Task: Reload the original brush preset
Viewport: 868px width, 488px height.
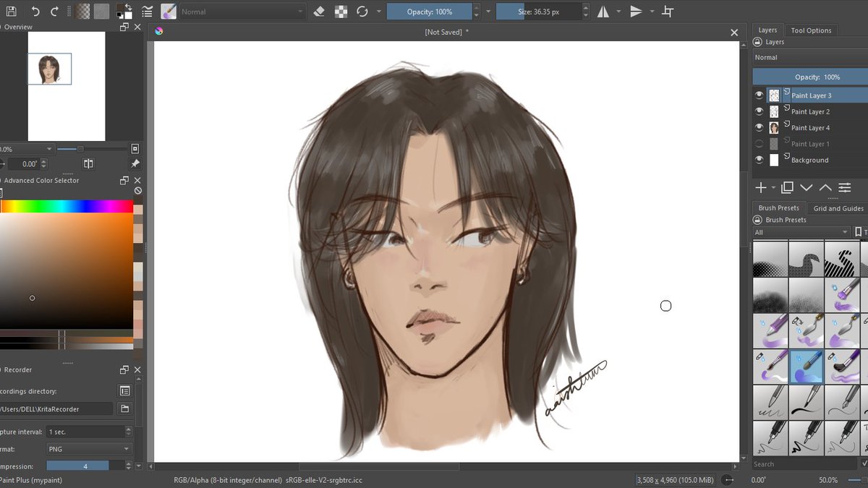Action: 362,12
